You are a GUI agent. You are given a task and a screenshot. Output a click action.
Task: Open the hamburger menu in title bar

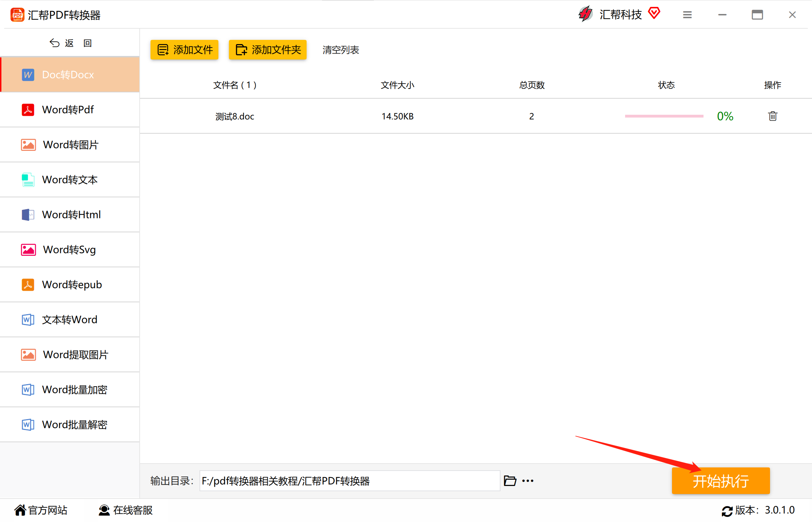[687, 15]
